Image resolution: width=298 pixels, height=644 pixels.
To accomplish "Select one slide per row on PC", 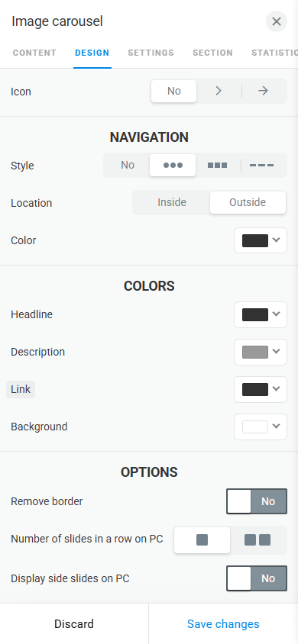I will [x=202, y=539].
